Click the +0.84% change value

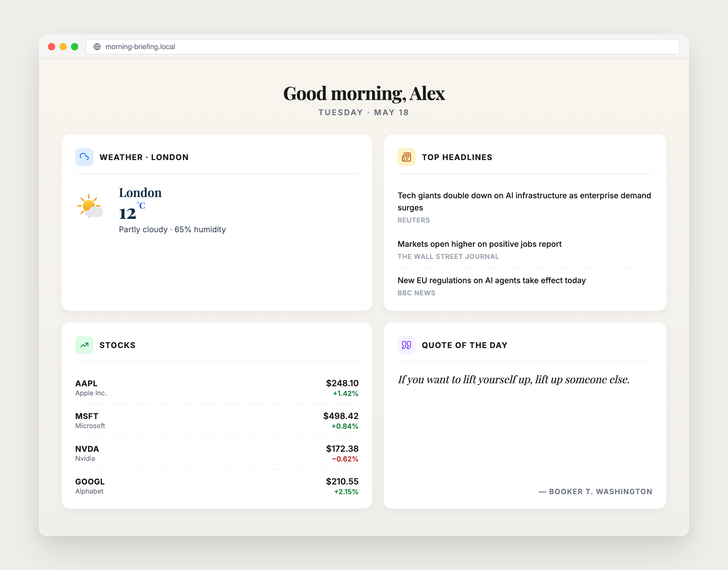345,426
